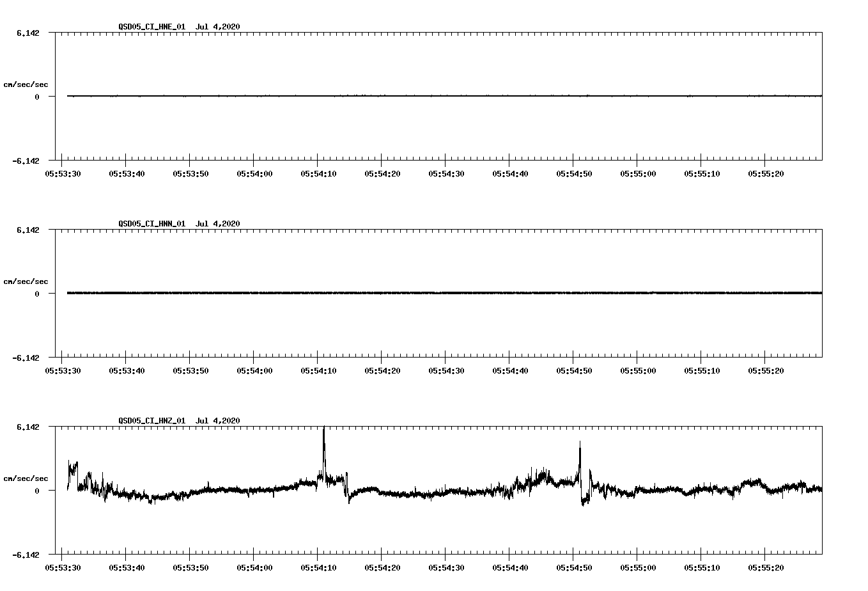The width and height of the screenshot is (868, 591).
Task: Click 05:54:10 time label under HNN plot
Action: pyautogui.click(x=318, y=370)
